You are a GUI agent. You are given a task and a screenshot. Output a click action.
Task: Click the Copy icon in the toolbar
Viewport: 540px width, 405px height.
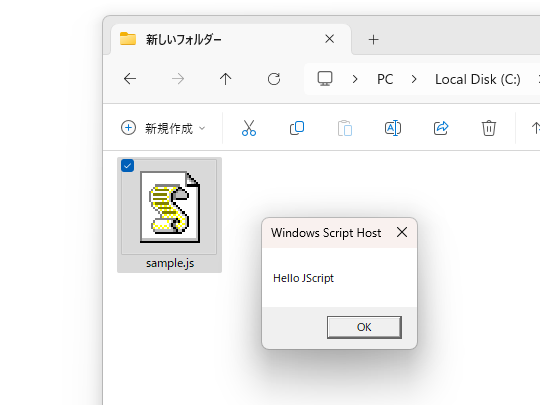pyautogui.click(x=297, y=128)
